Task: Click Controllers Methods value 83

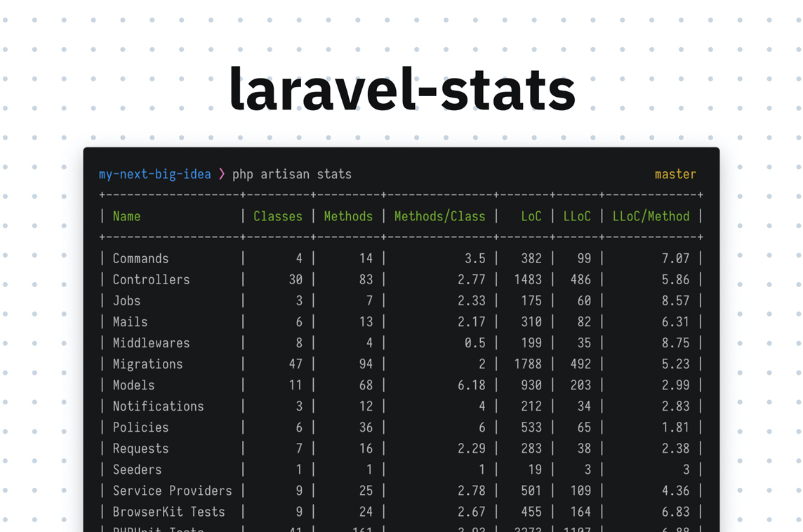Action: [366, 279]
